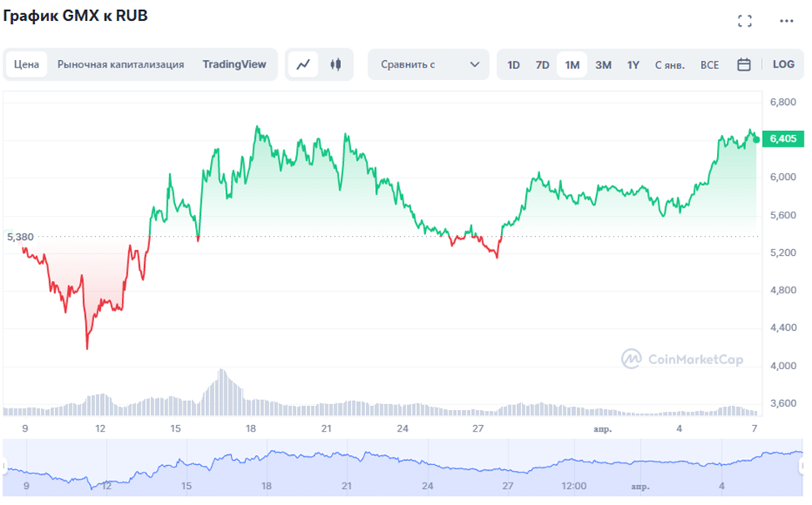Viewport: 812px width, 505px height.
Task: Click the 6,800 price axis label
Action: point(783,102)
